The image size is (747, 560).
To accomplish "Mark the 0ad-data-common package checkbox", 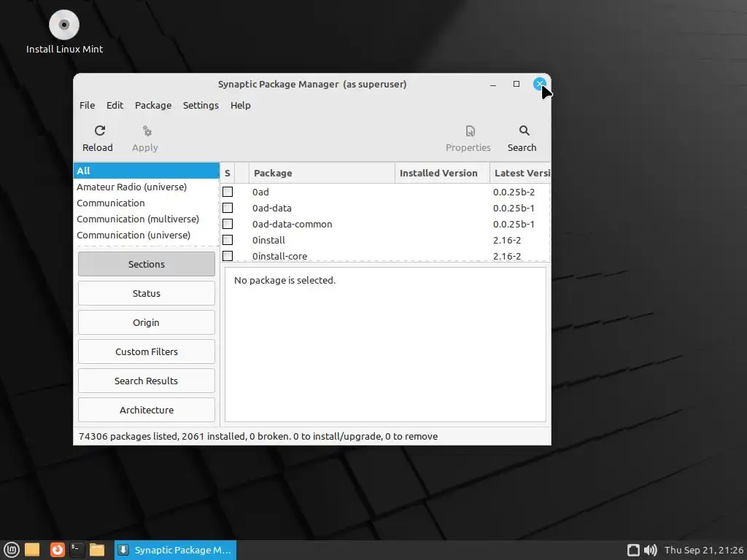I will pyautogui.click(x=228, y=224).
